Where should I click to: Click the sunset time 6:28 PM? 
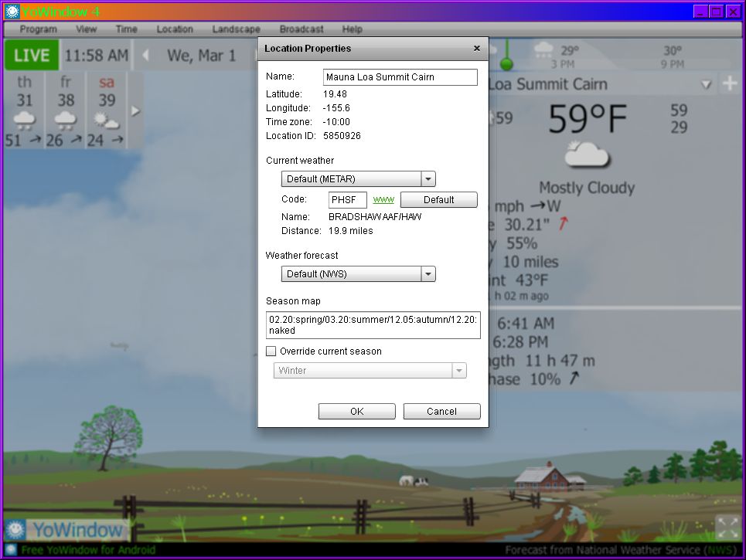[520, 342]
